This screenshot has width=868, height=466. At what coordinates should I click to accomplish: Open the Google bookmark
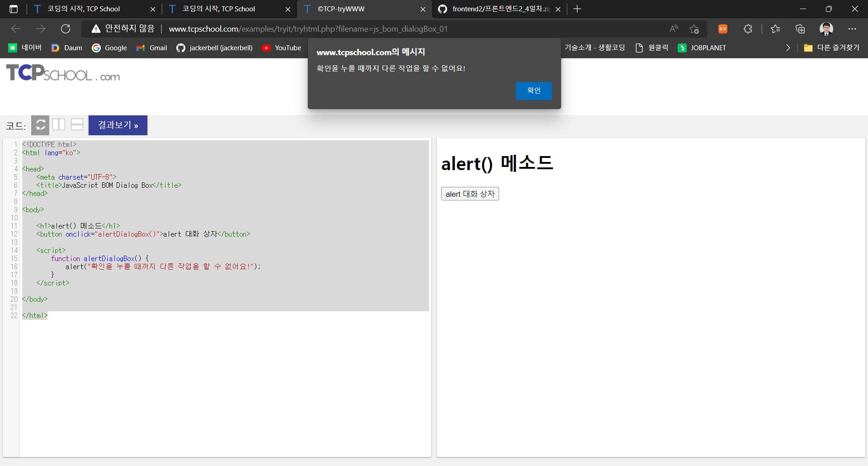109,48
